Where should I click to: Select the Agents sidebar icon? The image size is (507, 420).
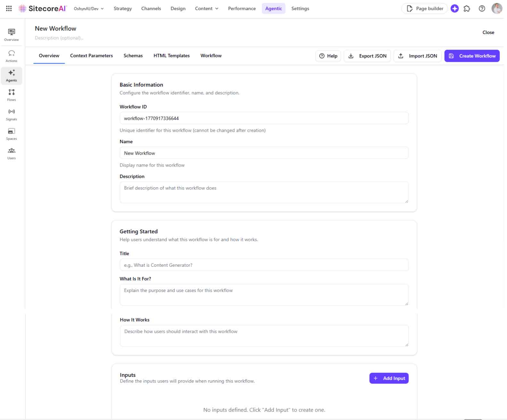point(12,76)
